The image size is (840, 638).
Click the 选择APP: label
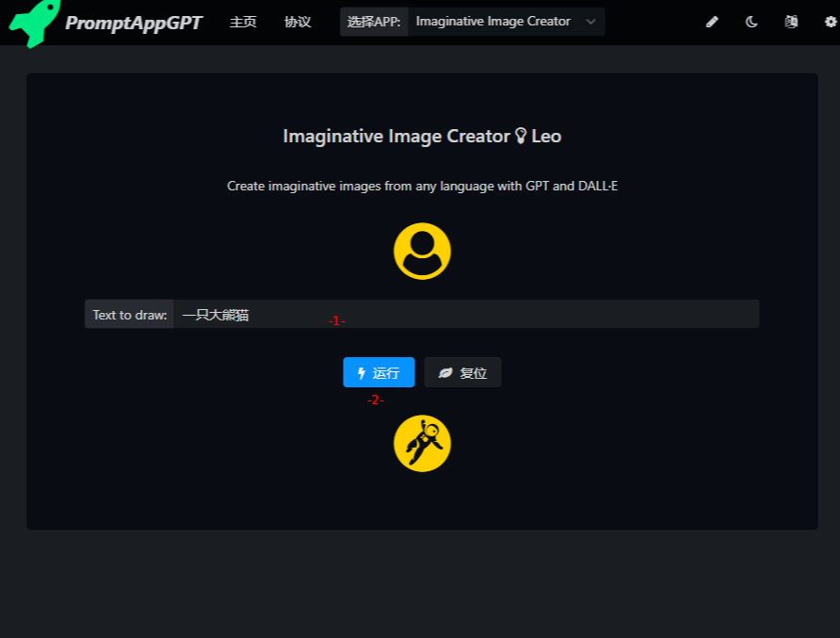pos(374,22)
